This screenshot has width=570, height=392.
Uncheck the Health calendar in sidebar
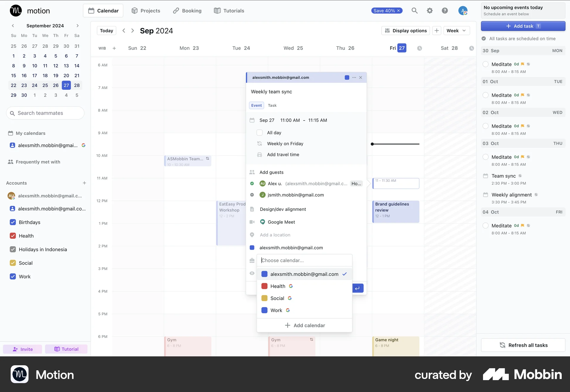click(12, 235)
